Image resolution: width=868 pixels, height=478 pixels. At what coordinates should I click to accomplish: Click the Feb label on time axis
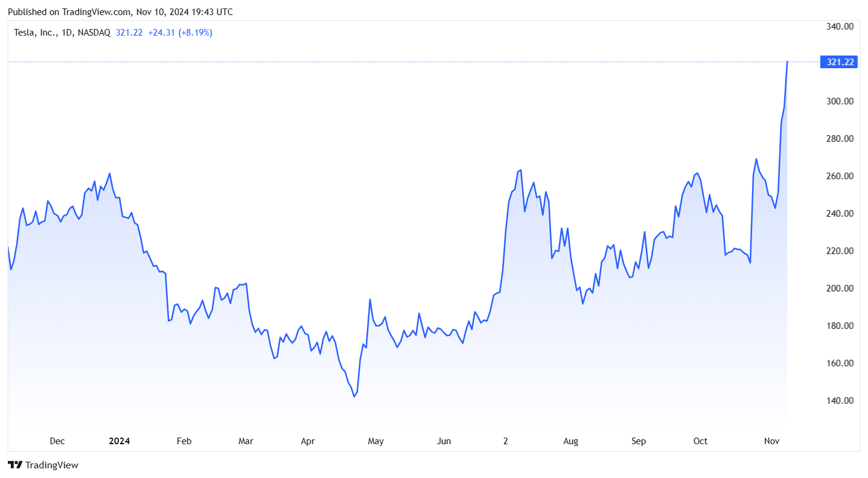pyautogui.click(x=184, y=441)
